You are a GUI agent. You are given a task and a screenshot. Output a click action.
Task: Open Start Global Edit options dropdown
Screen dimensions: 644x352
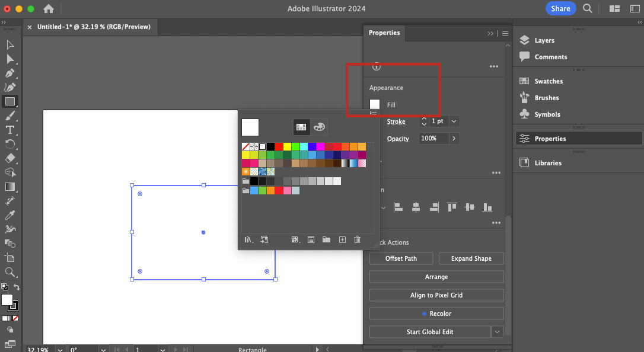(x=498, y=332)
